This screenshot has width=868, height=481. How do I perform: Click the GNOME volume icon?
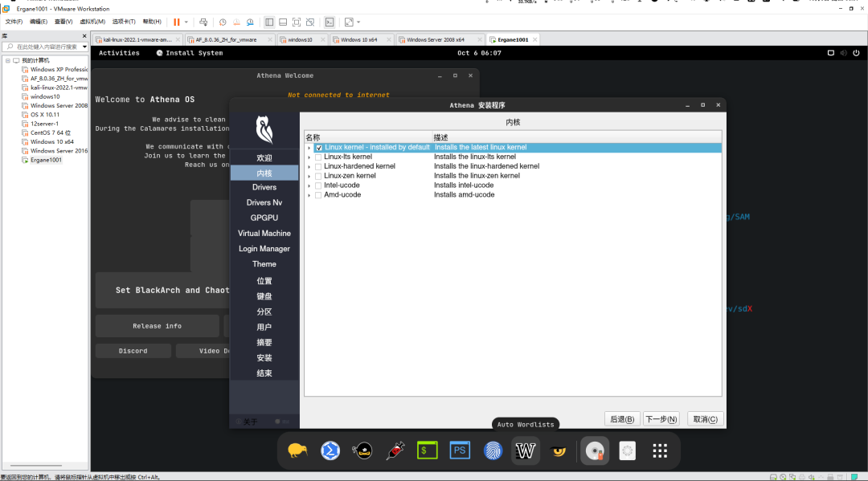click(843, 53)
